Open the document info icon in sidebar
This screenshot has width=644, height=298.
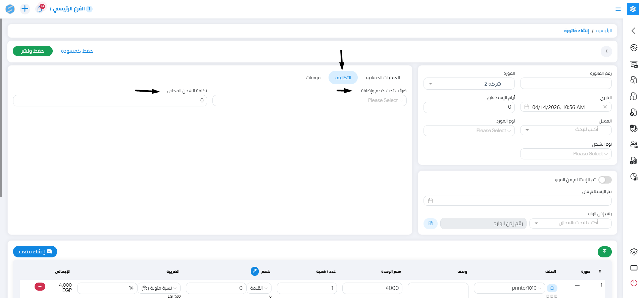(x=634, y=96)
